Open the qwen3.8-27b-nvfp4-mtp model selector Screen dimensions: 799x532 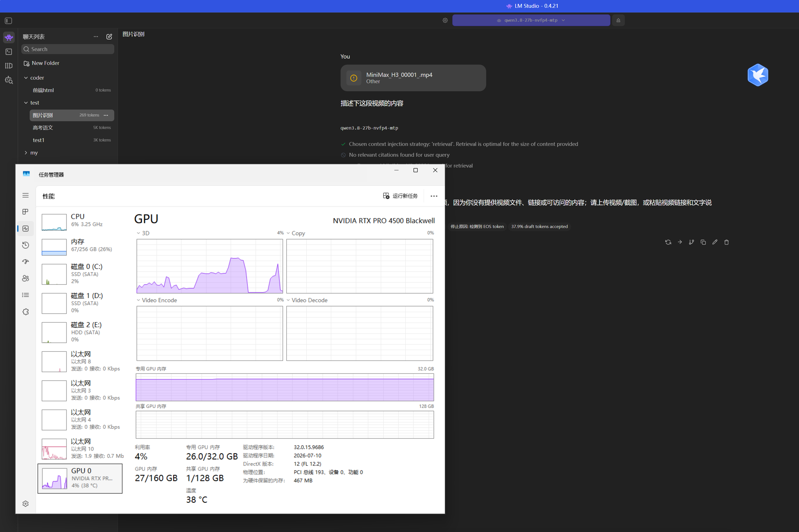531,20
